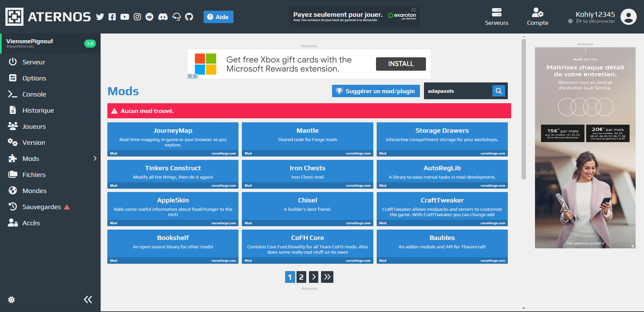Focus the mod search field containing adapaxels
Screen dimensions: 644x312
[458, 91]
